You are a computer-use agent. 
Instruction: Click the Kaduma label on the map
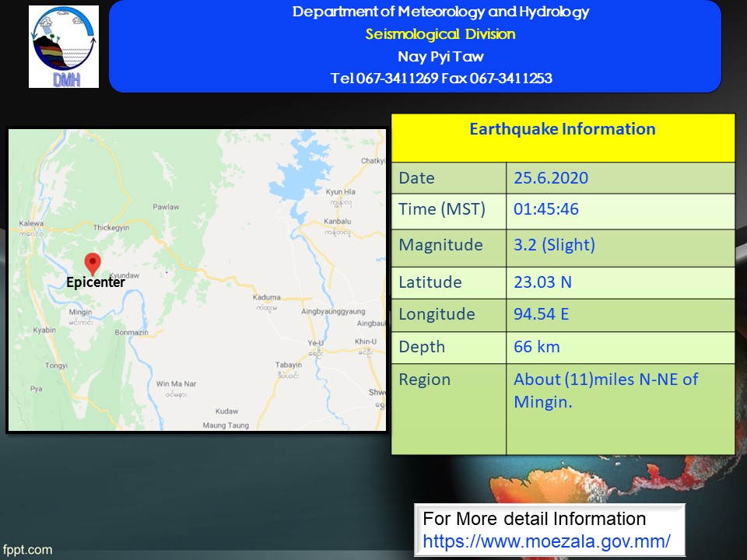coord(267,298)
